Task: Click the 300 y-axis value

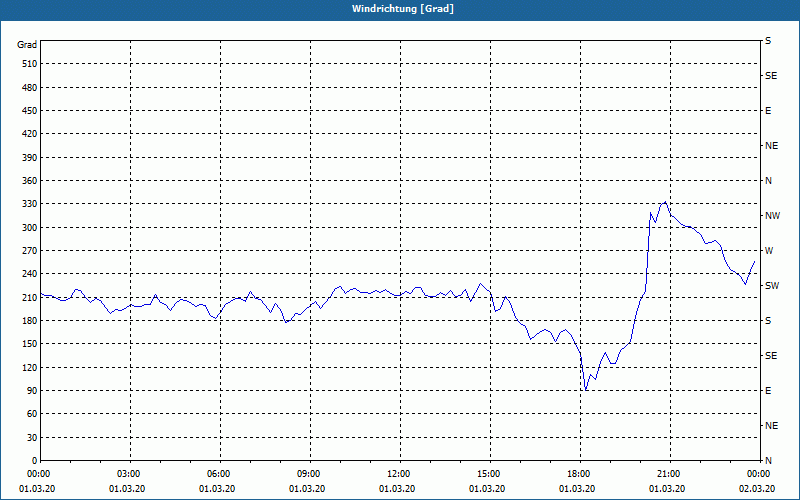Action: [x=30, y=228]
